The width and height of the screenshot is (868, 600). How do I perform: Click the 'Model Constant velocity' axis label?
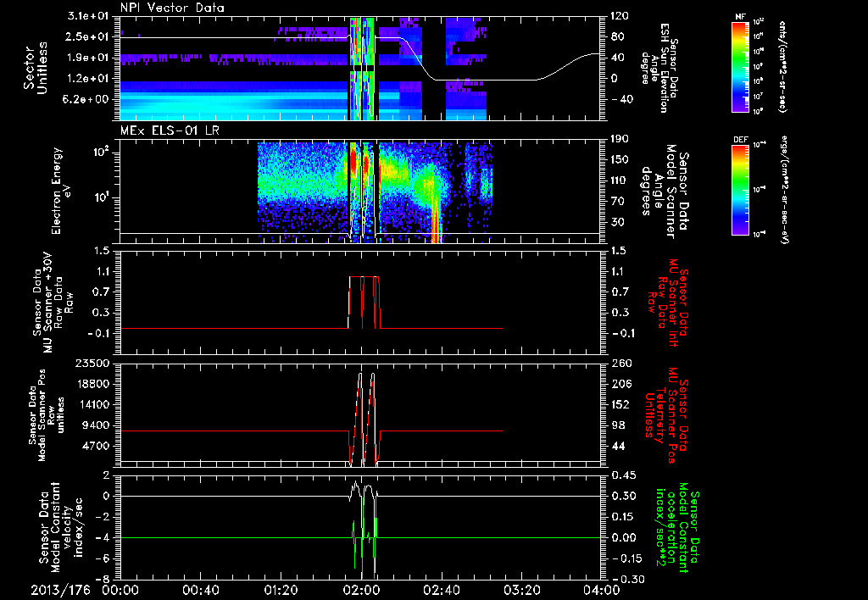(60, 527)
